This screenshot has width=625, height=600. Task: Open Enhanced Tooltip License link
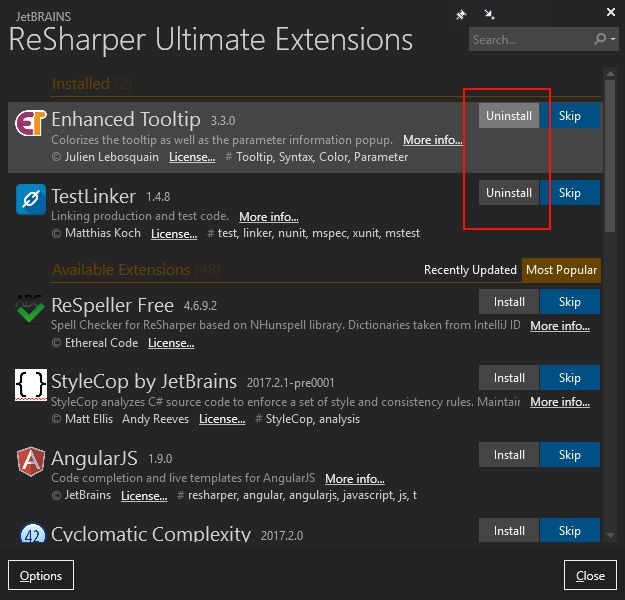tap(192, 157)
